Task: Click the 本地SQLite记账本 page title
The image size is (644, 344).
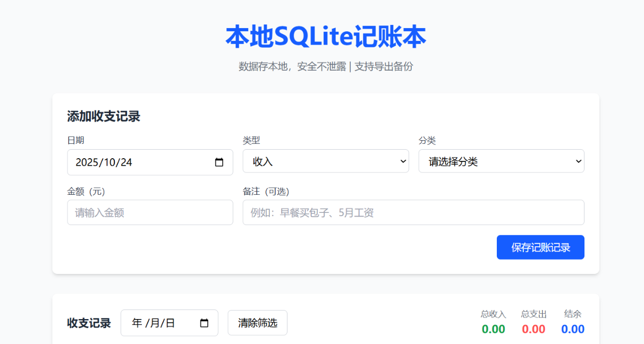Action: [x=325, y=37]
